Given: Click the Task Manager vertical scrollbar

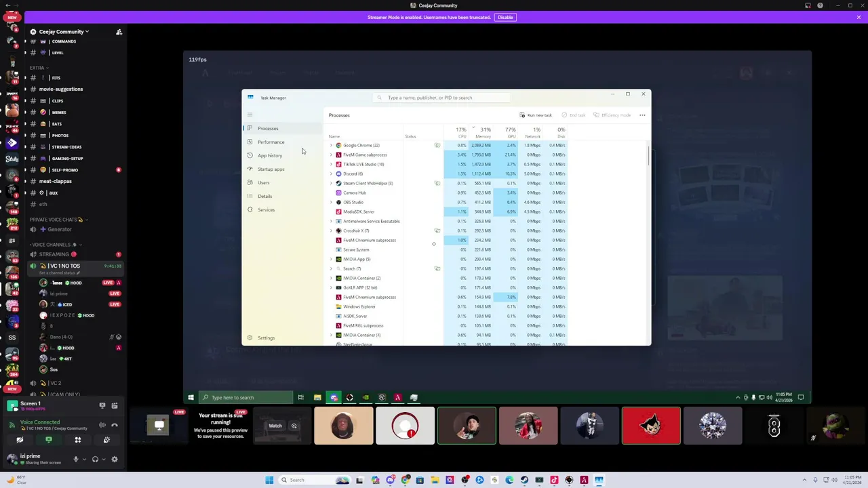Looking at the screenshot, I should point(648,157).
